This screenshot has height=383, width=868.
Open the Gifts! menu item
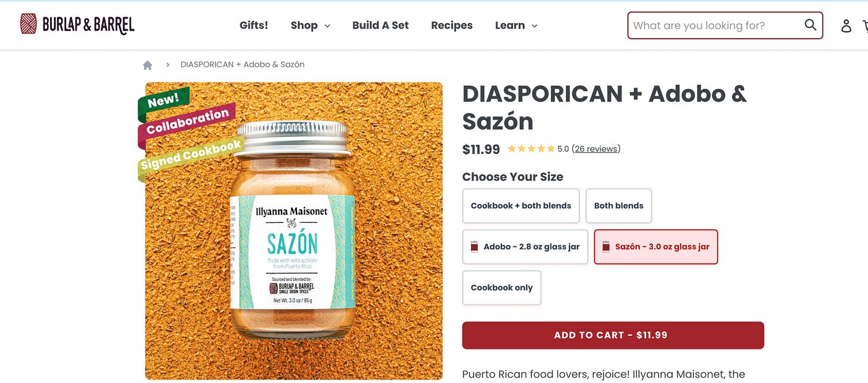(x=254, y=25)
